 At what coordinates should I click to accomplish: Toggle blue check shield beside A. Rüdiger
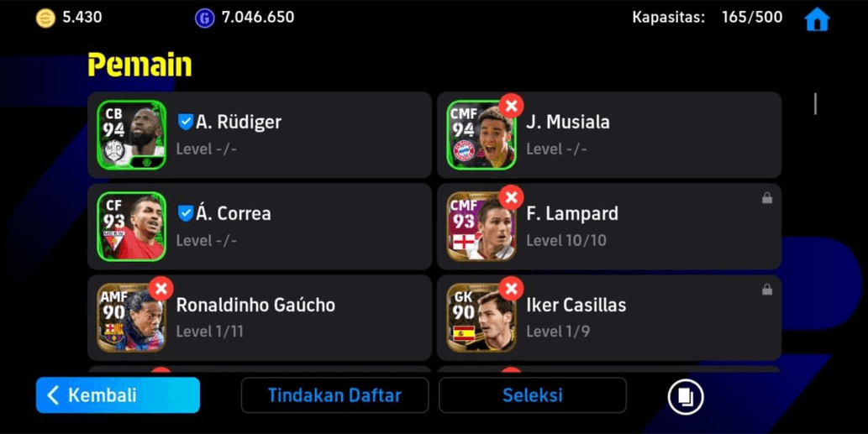click(185, 123)
